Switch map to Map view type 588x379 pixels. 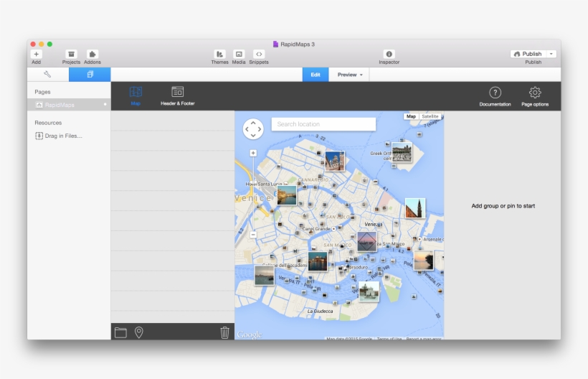[411, 116]
